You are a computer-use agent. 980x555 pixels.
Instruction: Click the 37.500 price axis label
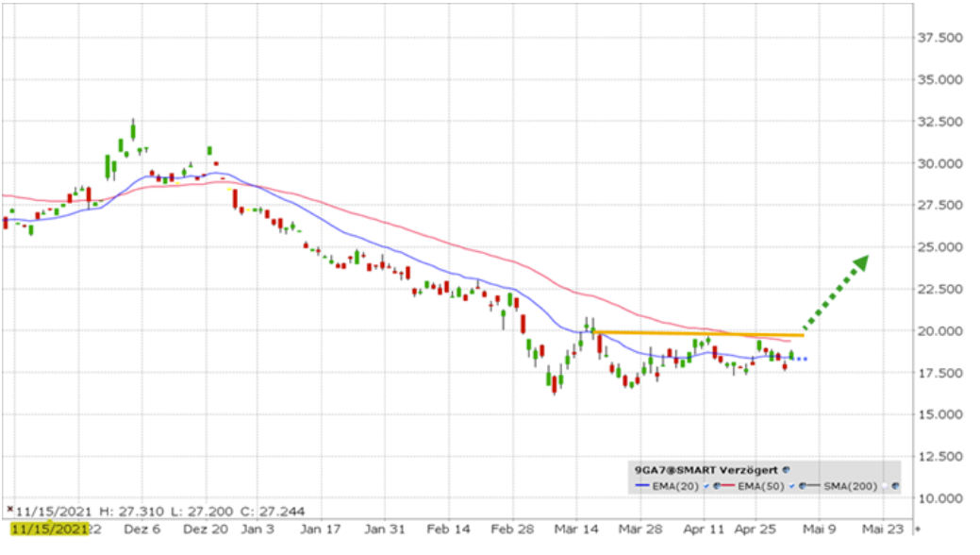pos(940,38)
